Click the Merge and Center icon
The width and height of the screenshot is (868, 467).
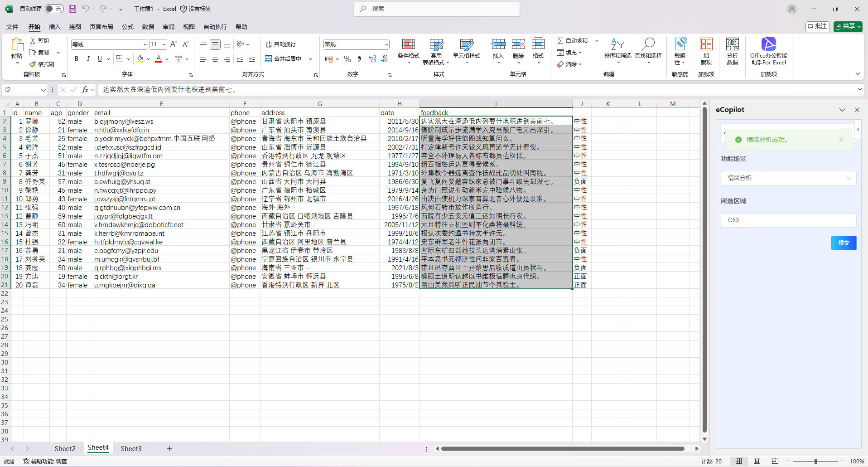pyautogui.click(x=269, y=59)
